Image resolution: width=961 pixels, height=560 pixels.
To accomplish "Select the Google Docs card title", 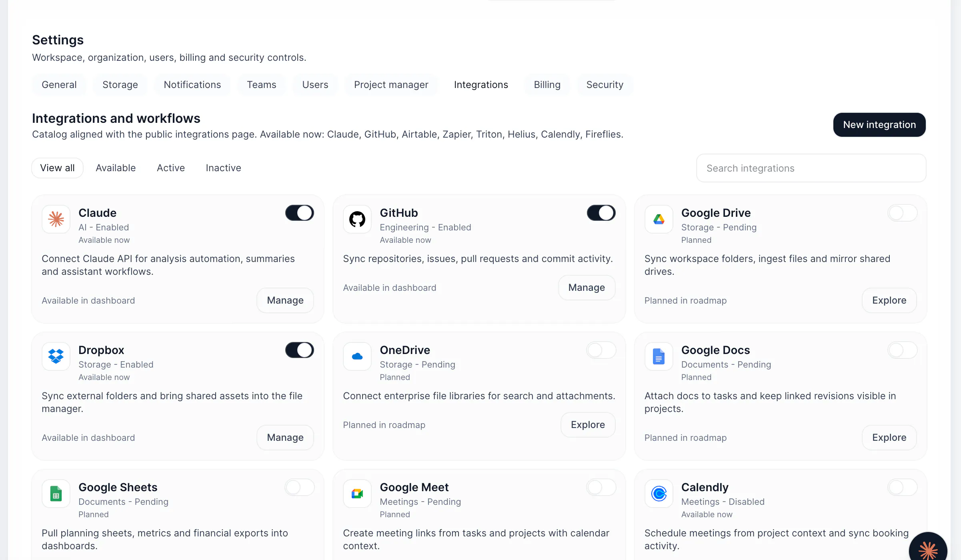I will tap(716, 350).
